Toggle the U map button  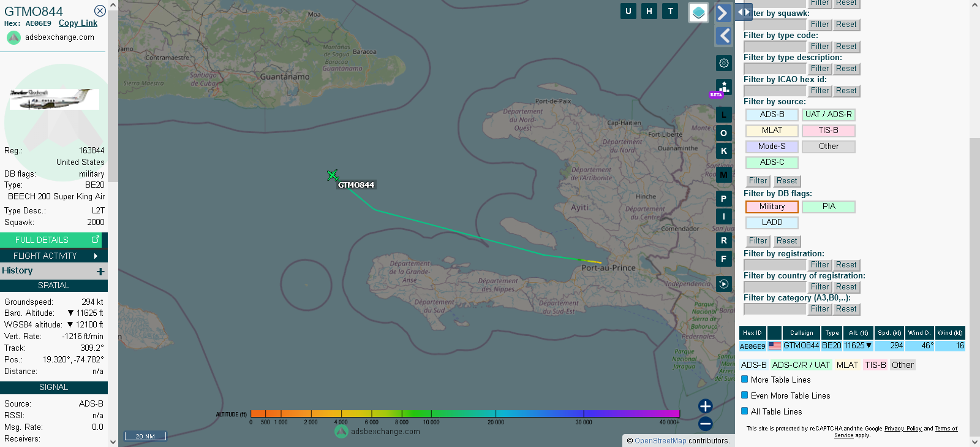628,11
